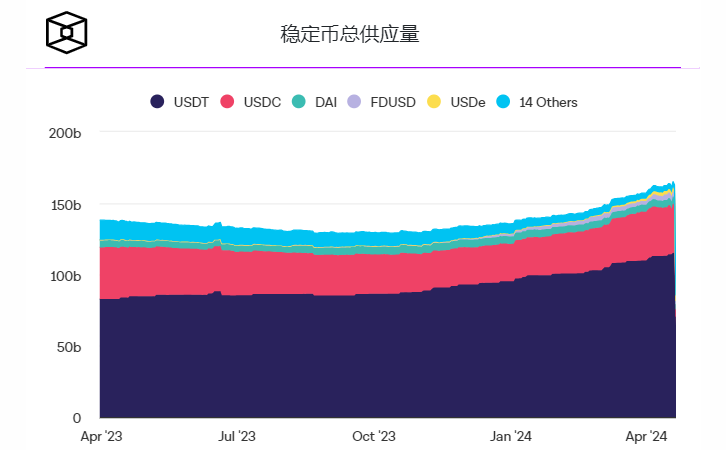The image size is (726, 450).
Task: Click the Apr '24 x-axis label
Action: click(646, 436)
